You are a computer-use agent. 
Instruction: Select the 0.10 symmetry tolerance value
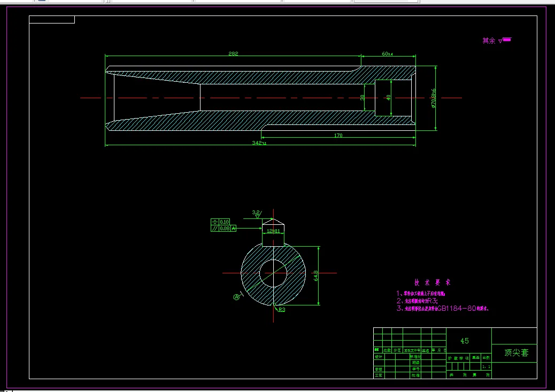(x=224, y=222)
